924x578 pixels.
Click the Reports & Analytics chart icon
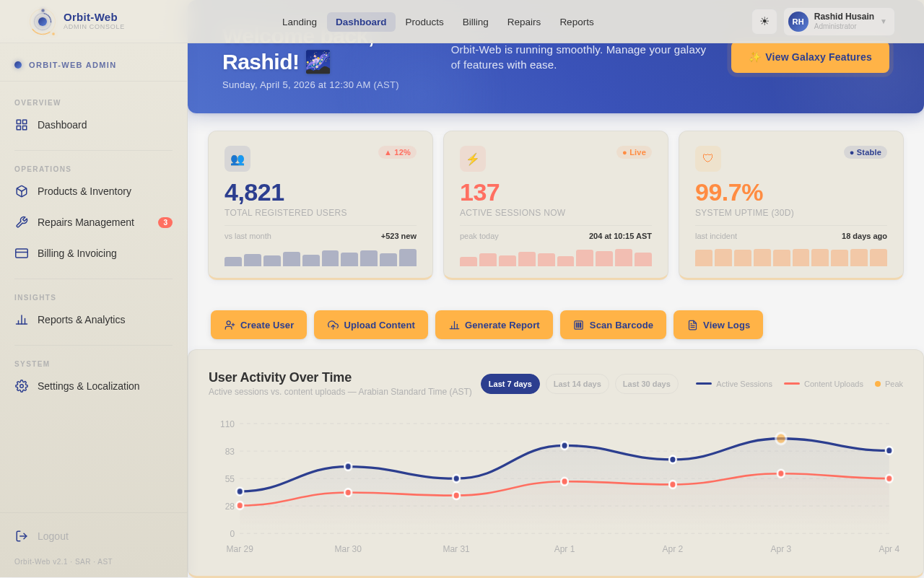tap(22, 320)
